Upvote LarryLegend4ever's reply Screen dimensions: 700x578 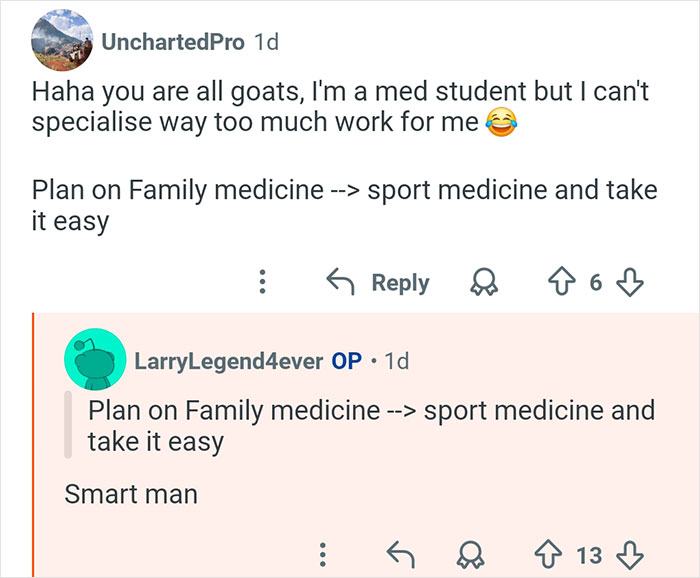click(548, 554)
